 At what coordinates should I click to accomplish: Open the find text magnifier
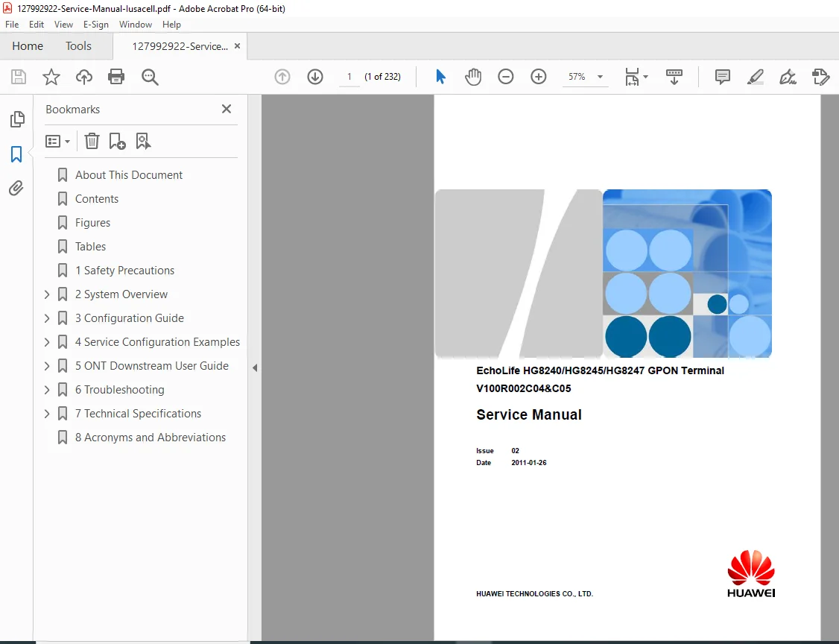point(150,77)
